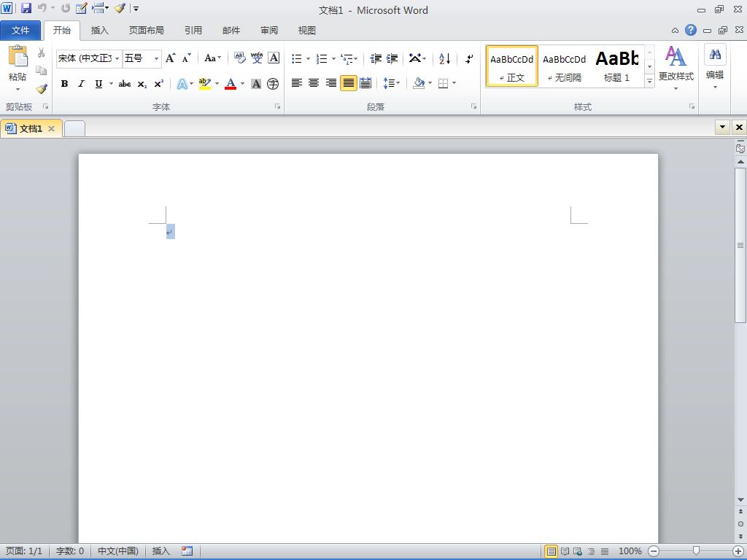Open the font size dropdown 五号

click(156, 58)
